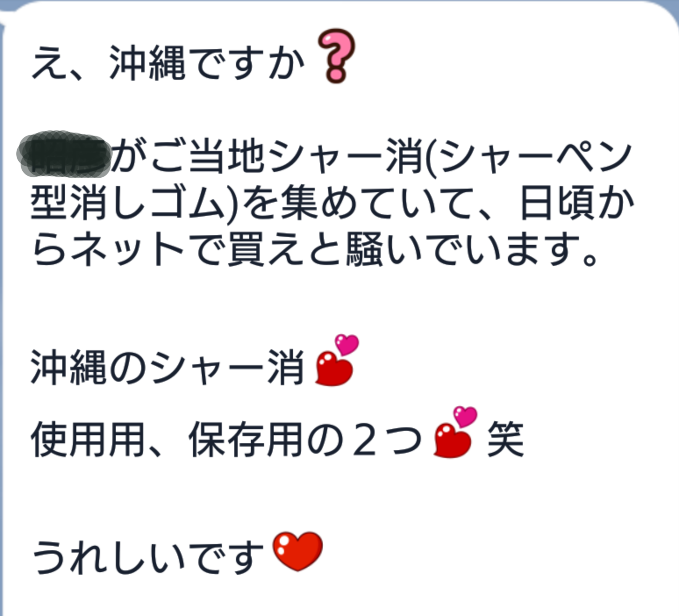This screenshot has height=616, width=679.
Task: Click the red heart after うれしいです
Action: [x=298, y=551]
